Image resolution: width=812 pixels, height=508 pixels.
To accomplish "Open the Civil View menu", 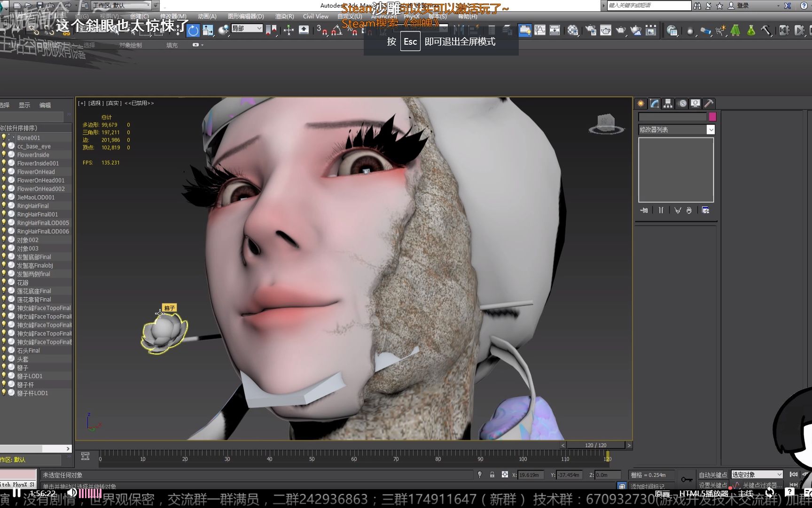I will point(316,16).
